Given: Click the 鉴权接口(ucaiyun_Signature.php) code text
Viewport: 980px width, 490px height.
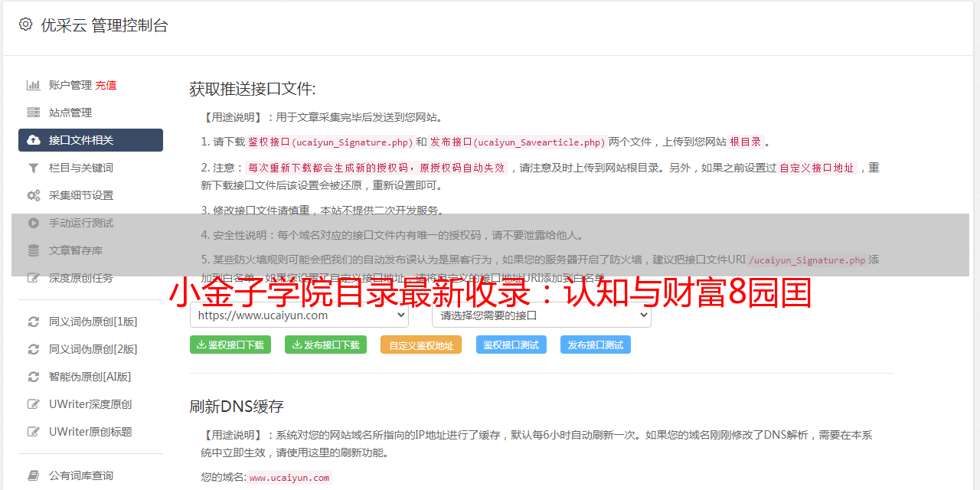Looking at the screenshot, I should point(331,142).
